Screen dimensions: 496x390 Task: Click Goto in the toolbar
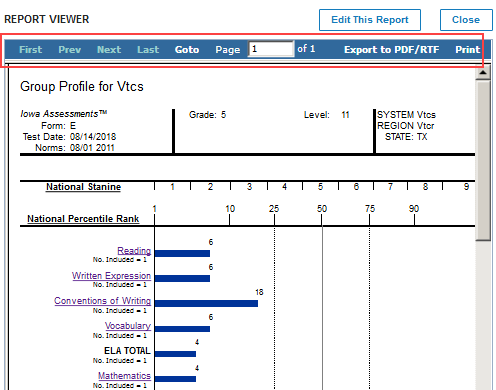(x=187, y=50)
